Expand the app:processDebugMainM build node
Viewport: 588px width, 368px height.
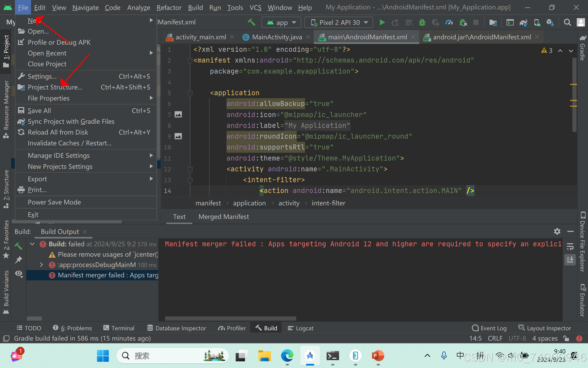(x=41, y=265)
